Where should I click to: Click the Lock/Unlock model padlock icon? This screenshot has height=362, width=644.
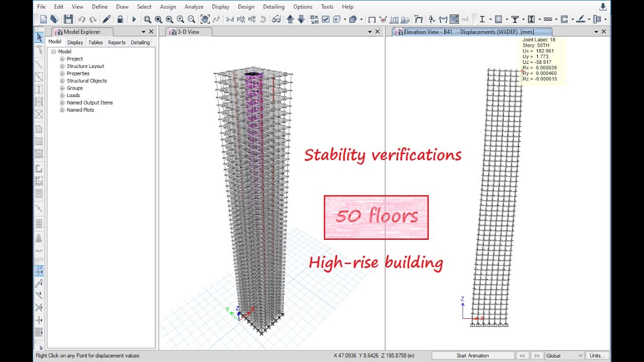[120, 19]
